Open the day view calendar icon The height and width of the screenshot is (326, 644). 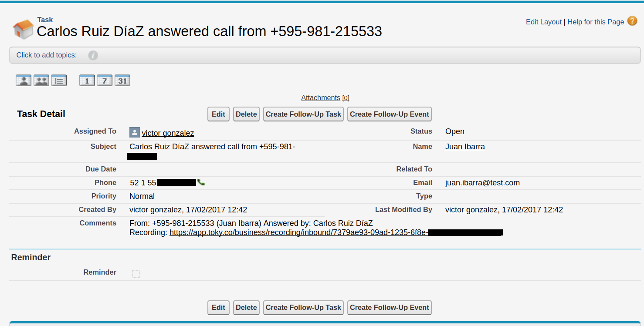pos(87,81)
